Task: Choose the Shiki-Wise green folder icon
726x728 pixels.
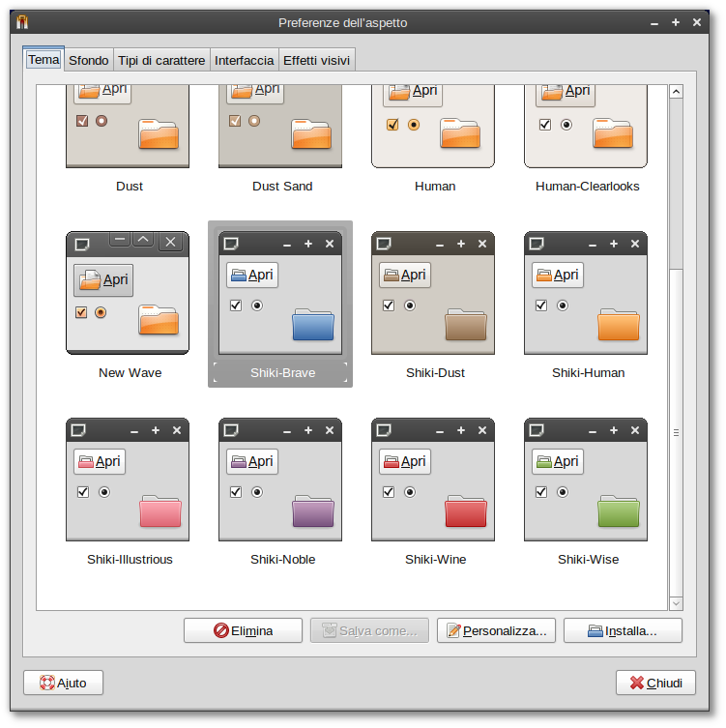Action: [x=619, y=511]
